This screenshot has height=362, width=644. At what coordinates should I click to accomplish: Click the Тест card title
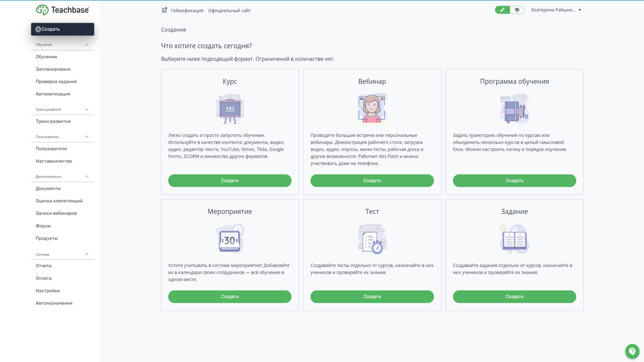[x=372, y=212]
